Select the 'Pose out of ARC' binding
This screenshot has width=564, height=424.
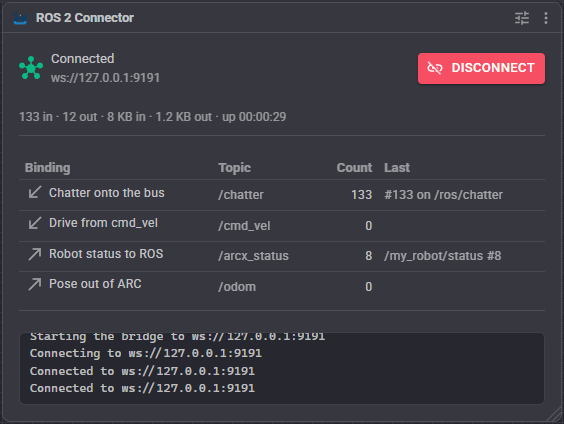click(95, 284)
